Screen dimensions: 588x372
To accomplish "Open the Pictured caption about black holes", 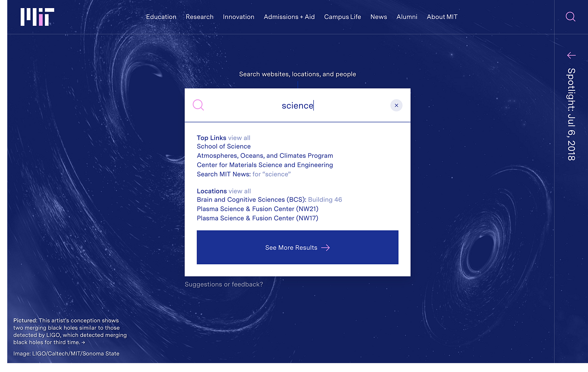I will pyautogui.click(x=70, y=331).
